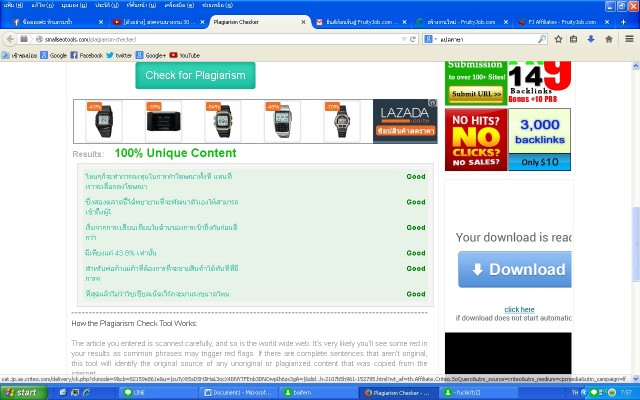Click the 3,000 backlinks ad
Viewport: 640px width, 400px height.
540,140
